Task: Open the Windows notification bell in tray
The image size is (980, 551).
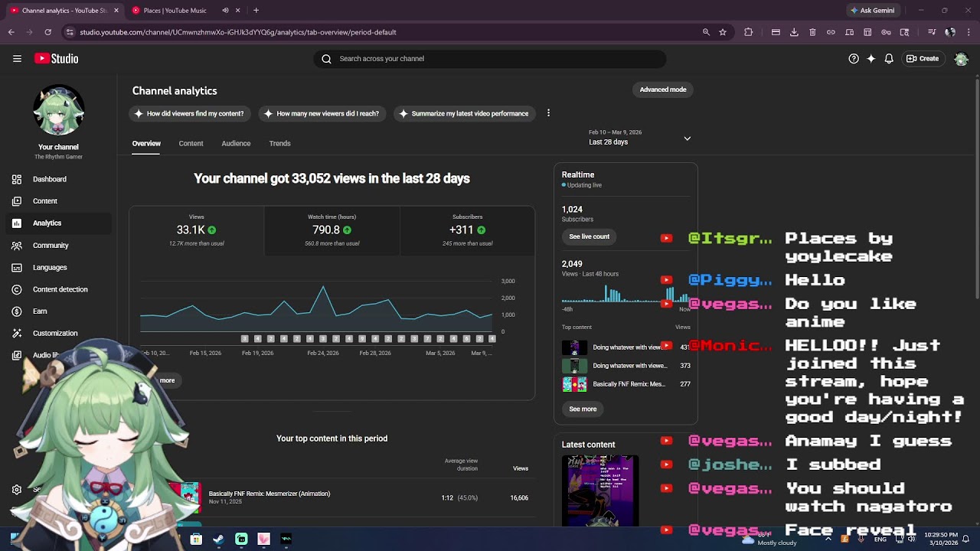Action: 966,539
